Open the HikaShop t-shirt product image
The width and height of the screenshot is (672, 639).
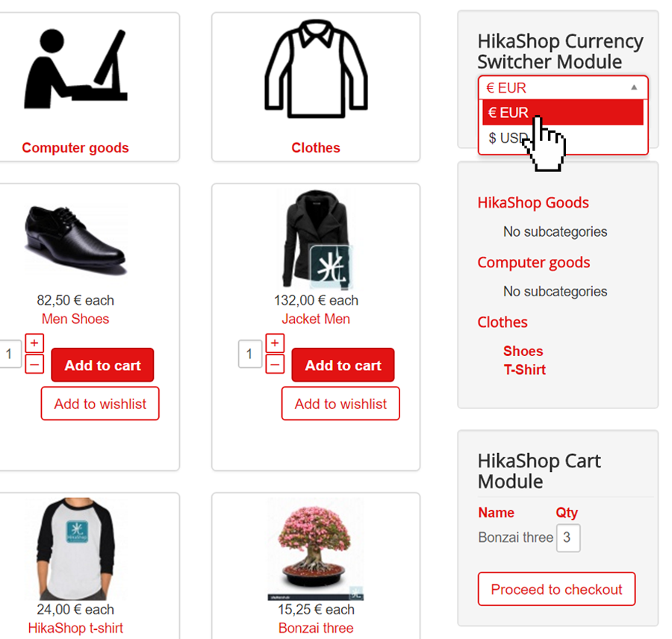coord(75,549)
